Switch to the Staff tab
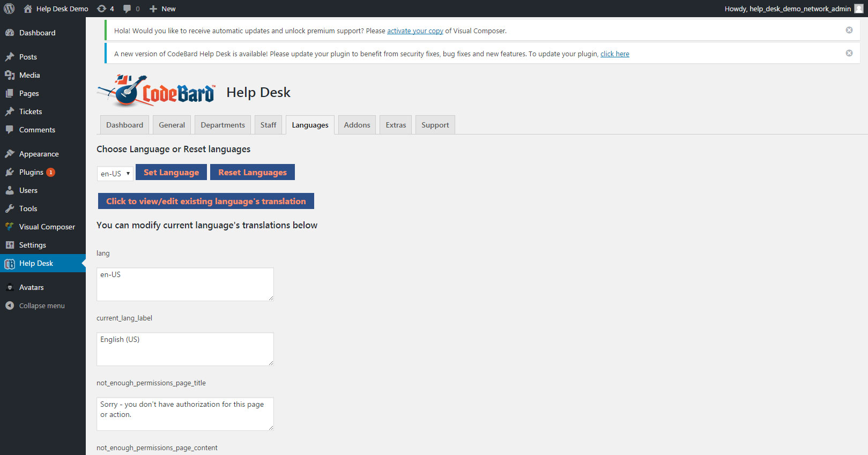The height and width of the screenshot is (455, 868). [x=268, y=125]
